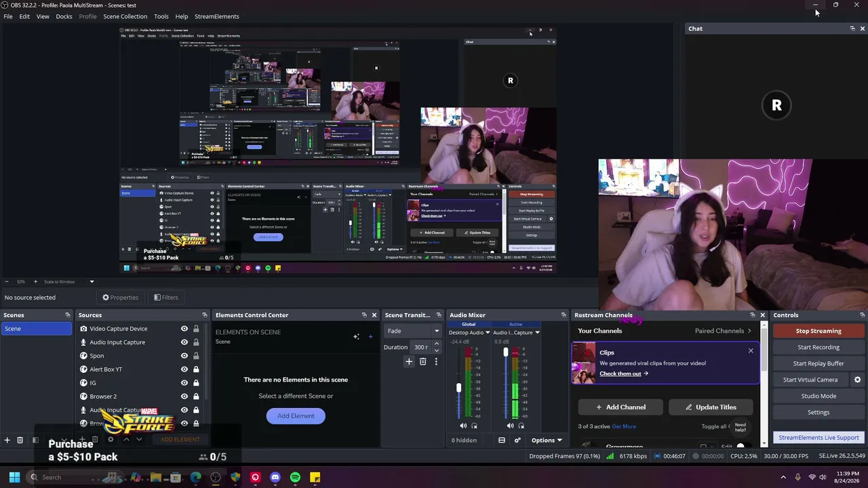Open Audio Mixer Options dropdown
This screenshot has width=868, height=488.
point(547,440)
